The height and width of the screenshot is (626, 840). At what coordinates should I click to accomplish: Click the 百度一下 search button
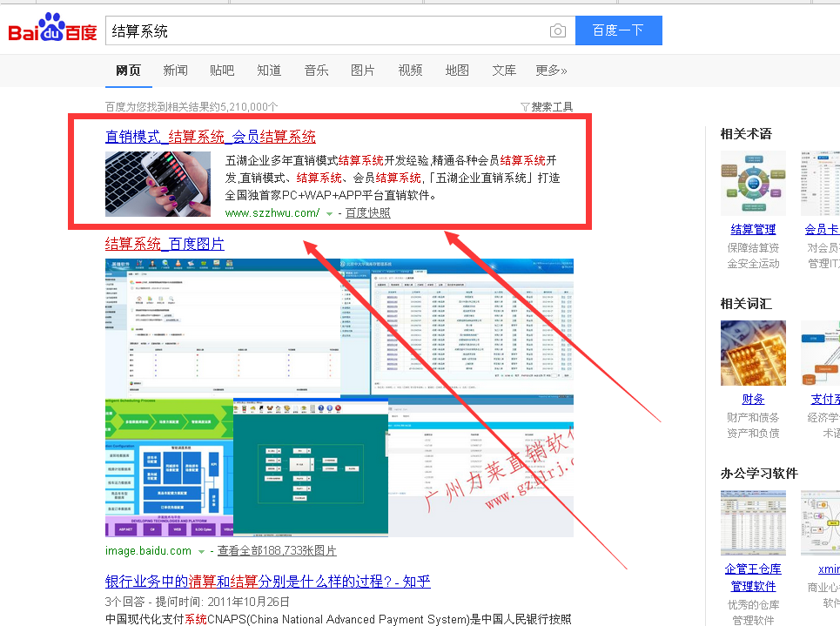click(618, 30)
